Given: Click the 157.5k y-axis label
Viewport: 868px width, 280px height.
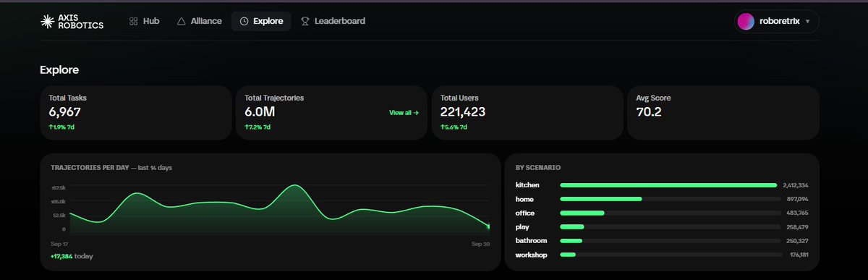Looking at the screenshot, I should pyautogui.click(x=58, y=187).
